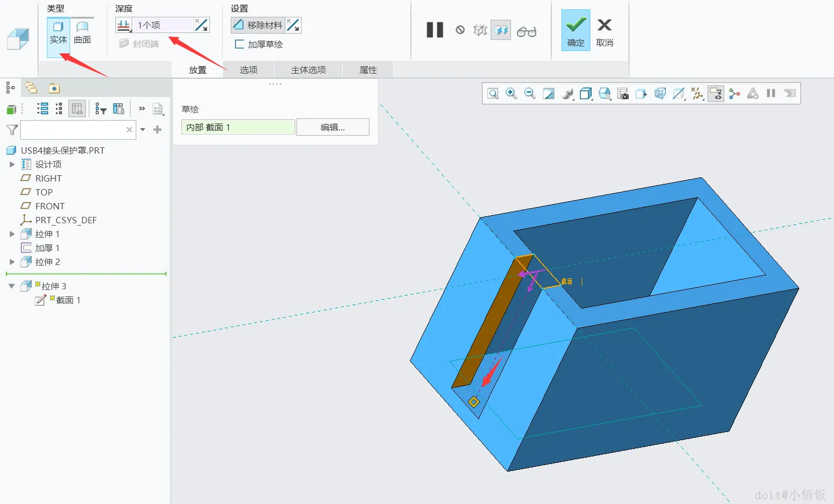Toggle the 封闭端 capped ends option
834x504 pixels.
click(139, 44)
